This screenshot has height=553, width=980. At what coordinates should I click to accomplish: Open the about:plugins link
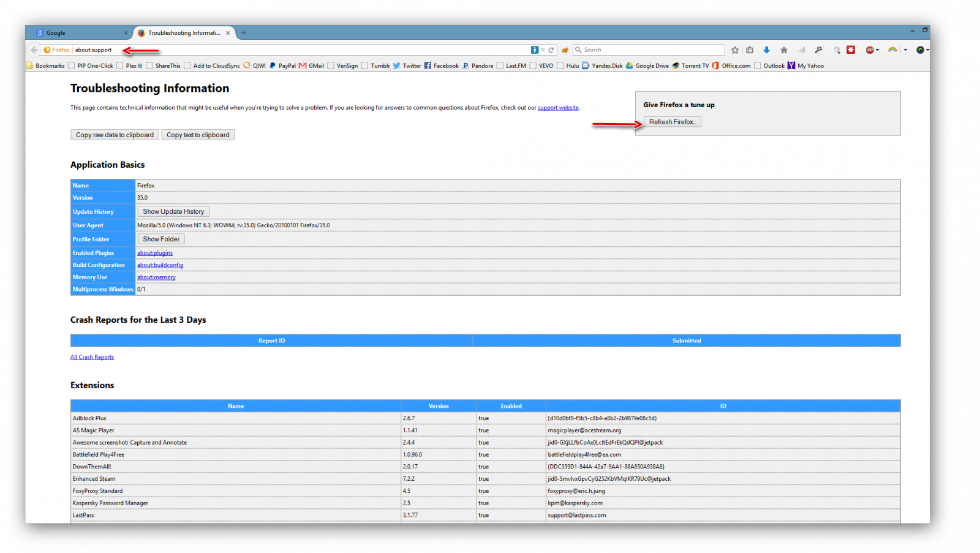pos(155,253)
